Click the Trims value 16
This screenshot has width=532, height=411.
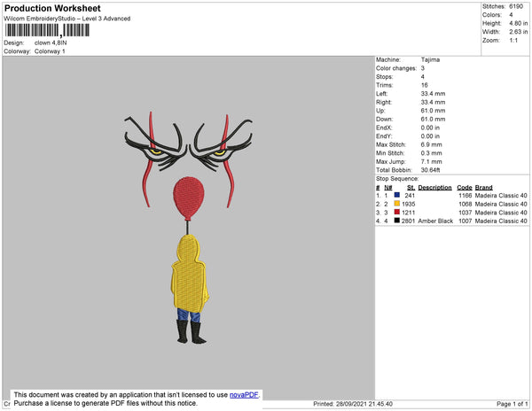[424, 85]
